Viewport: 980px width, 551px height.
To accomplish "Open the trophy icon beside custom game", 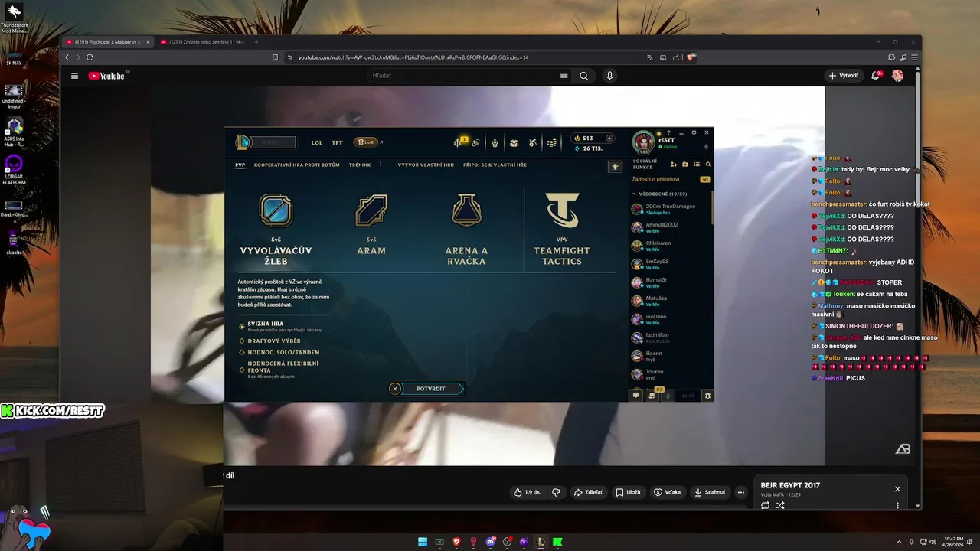I will (615, 167).
